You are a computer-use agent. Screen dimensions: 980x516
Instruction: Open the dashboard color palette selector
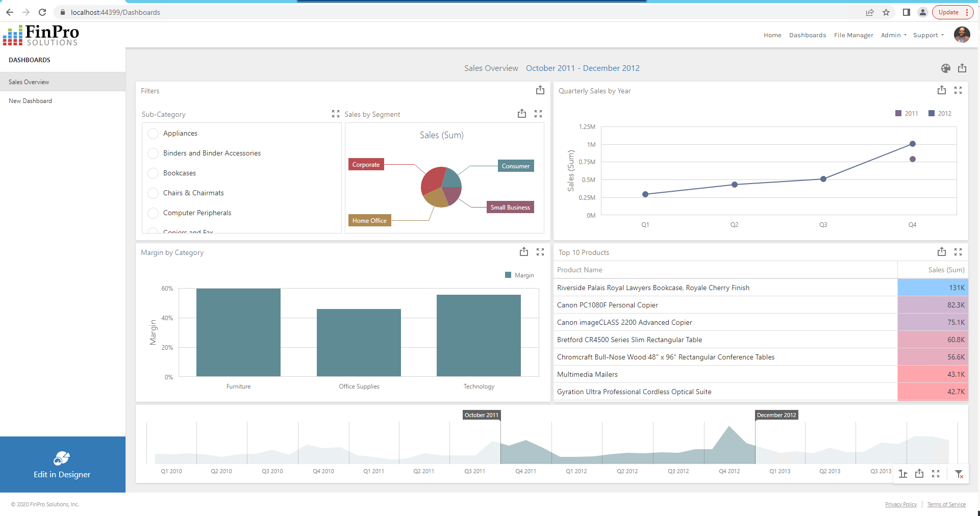pyautogui.click(x=946, y=68)
